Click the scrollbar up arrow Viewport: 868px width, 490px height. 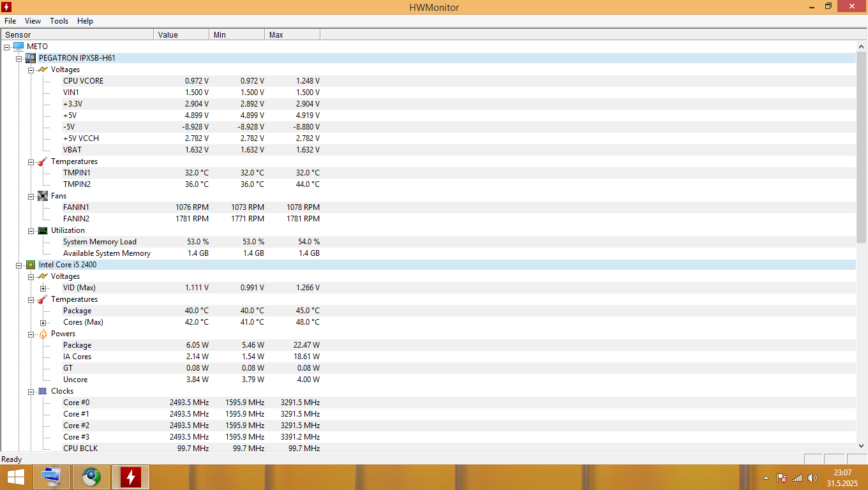point(862,46)
